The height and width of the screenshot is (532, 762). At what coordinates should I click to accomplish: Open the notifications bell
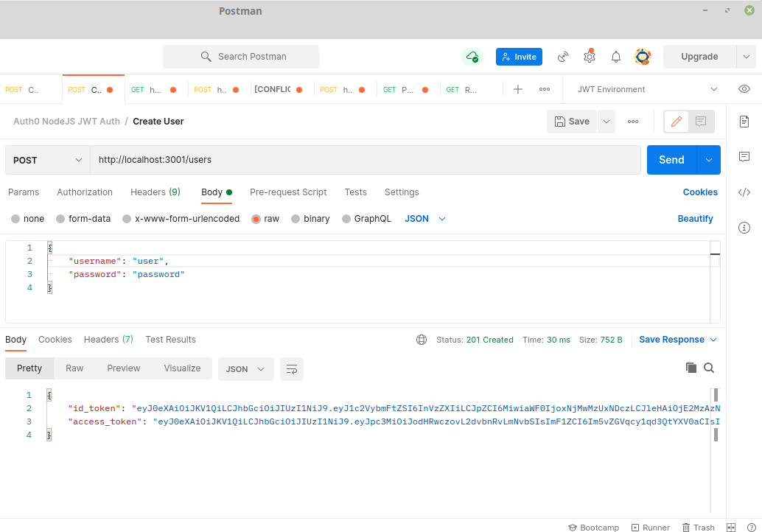point(616,57)
